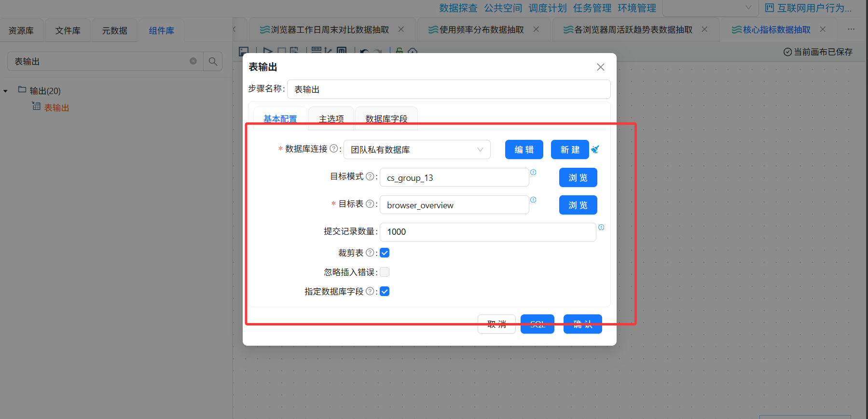Open the top bar empty dropdown selector
The image size is (868, 419).
[710, 8]
